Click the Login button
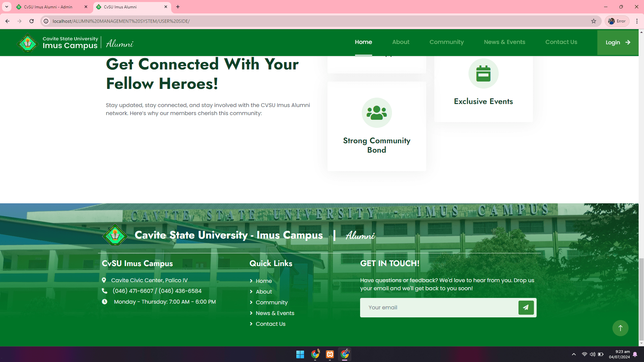The width and height of the screenshot is (644, 362). (x=617, y=42)
